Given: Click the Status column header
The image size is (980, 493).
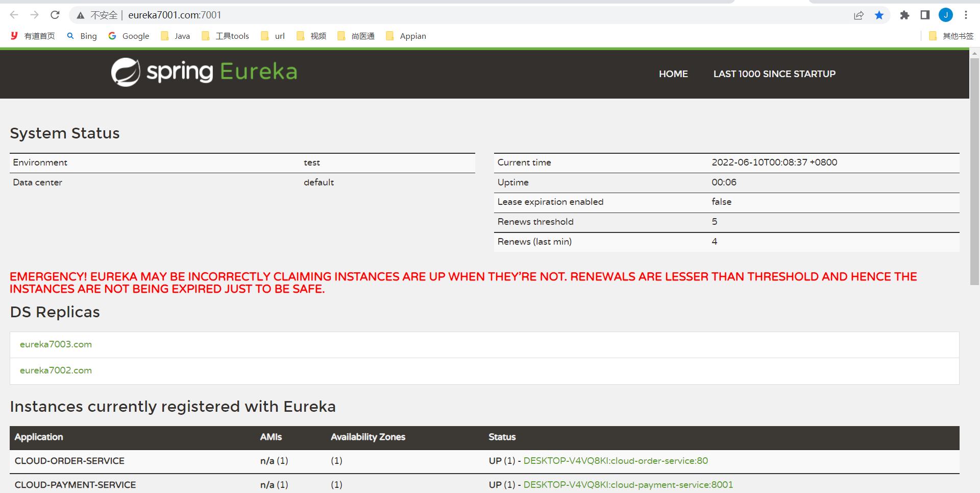Looking at the screenshot, I should (x=502, y=437).
